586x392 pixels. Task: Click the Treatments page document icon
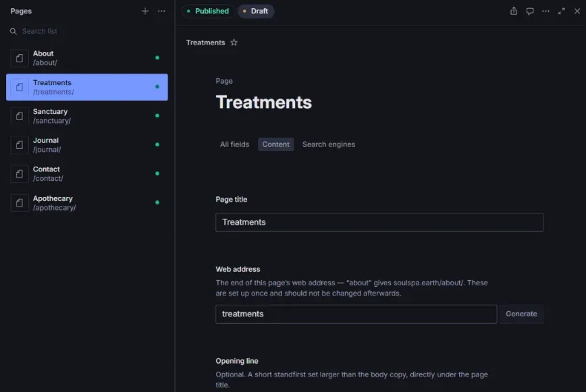pyautogui.click(x=20, y=87)
